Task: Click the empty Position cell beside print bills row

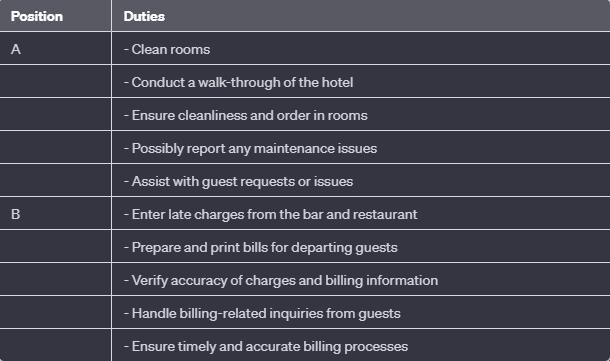Action: point(55,247)
